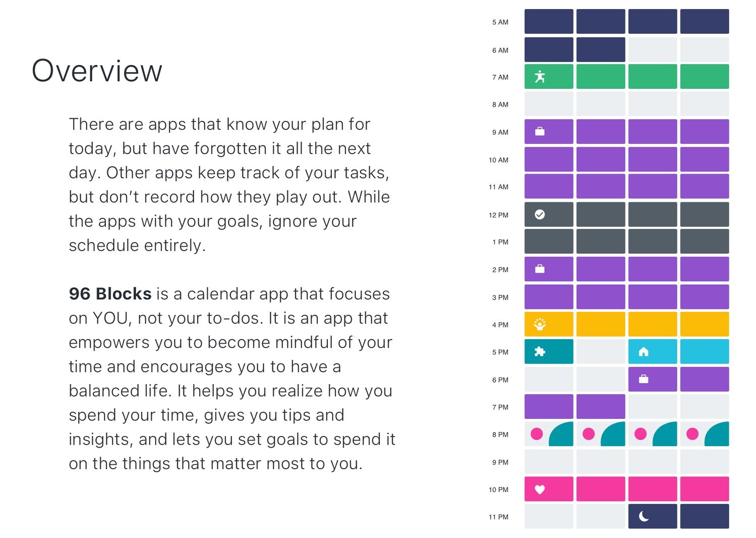
Task: Click the exercise figure icon at 7 AM
Action: [540, 77]
